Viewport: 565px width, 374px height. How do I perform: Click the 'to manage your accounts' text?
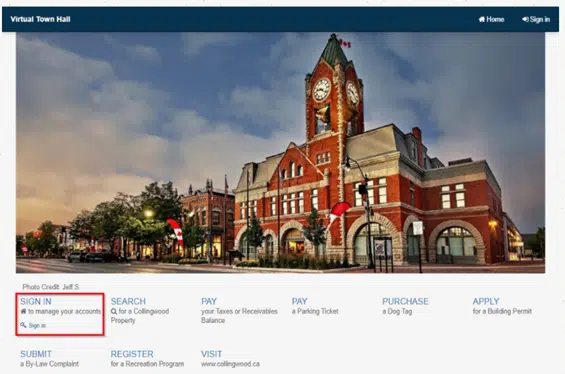click(x=64, y=311)
